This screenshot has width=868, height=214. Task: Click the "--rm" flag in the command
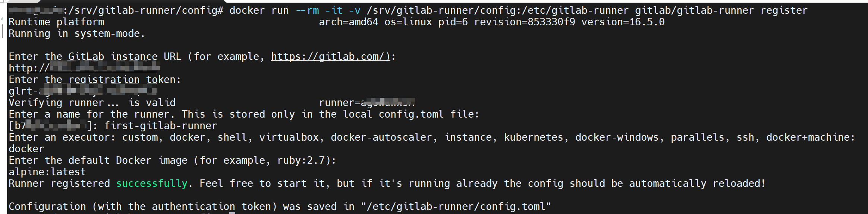(x=307, y=10)
